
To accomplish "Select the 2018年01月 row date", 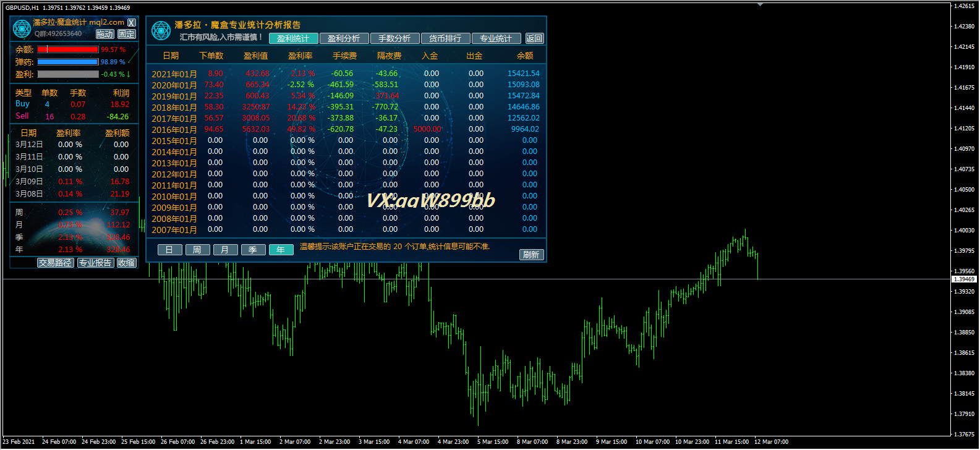I will [x=174, y=108].
